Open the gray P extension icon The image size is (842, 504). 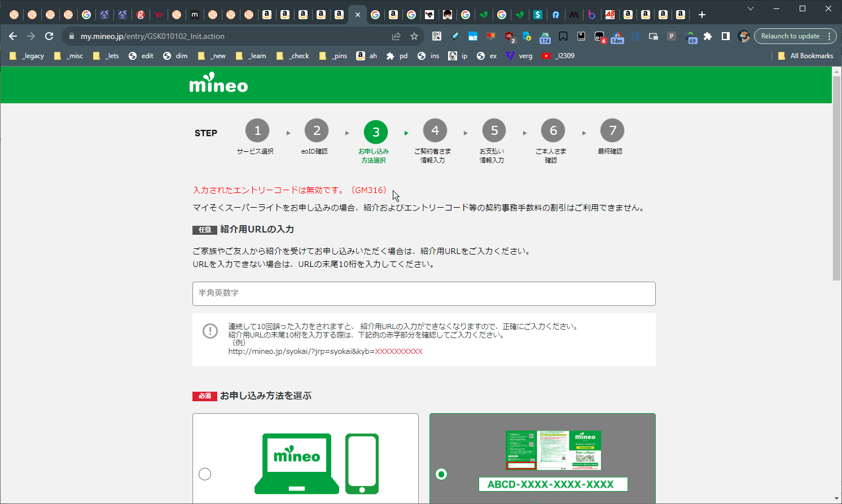pos(672,36)
